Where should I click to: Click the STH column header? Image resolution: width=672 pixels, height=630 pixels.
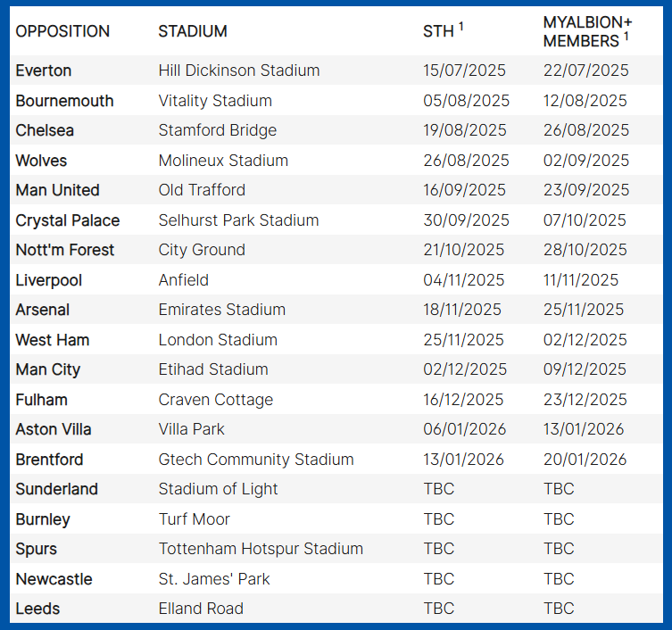click(444, 30)
